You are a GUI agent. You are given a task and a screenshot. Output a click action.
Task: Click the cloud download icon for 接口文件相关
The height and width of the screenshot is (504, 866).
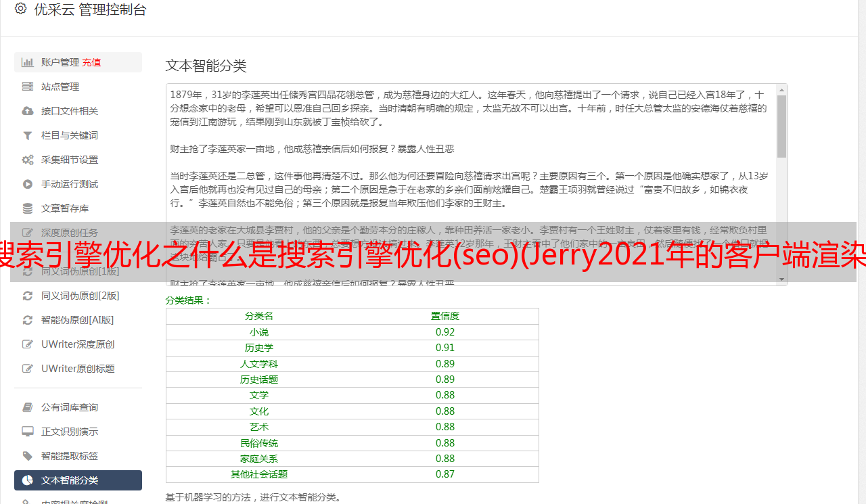click(28, 111)
